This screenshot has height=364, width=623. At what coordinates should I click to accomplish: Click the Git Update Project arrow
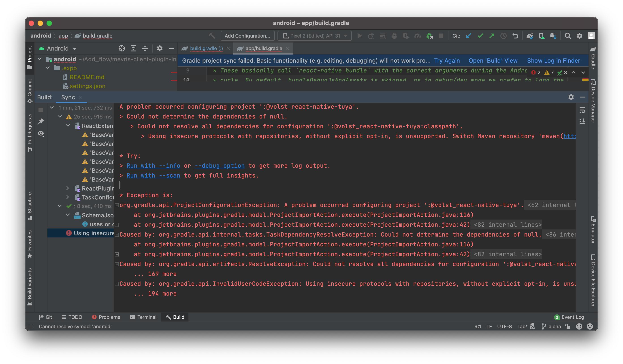(469, 36)
